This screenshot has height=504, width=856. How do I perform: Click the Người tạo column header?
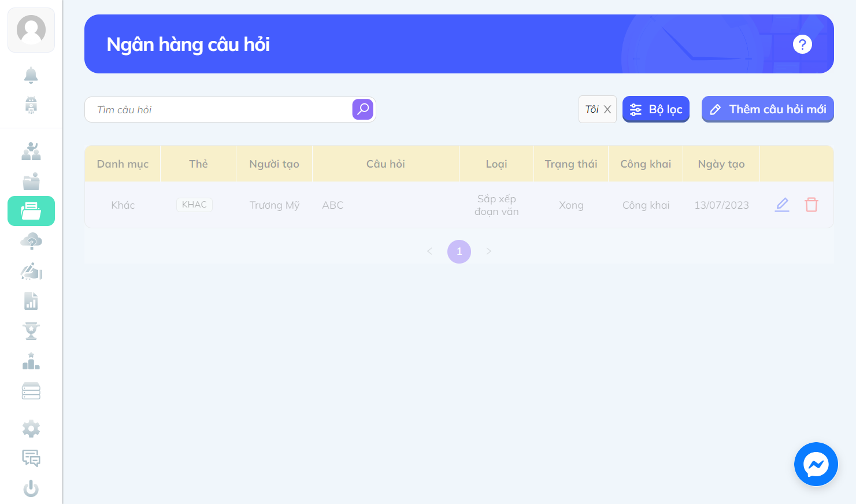pos(274,164)
